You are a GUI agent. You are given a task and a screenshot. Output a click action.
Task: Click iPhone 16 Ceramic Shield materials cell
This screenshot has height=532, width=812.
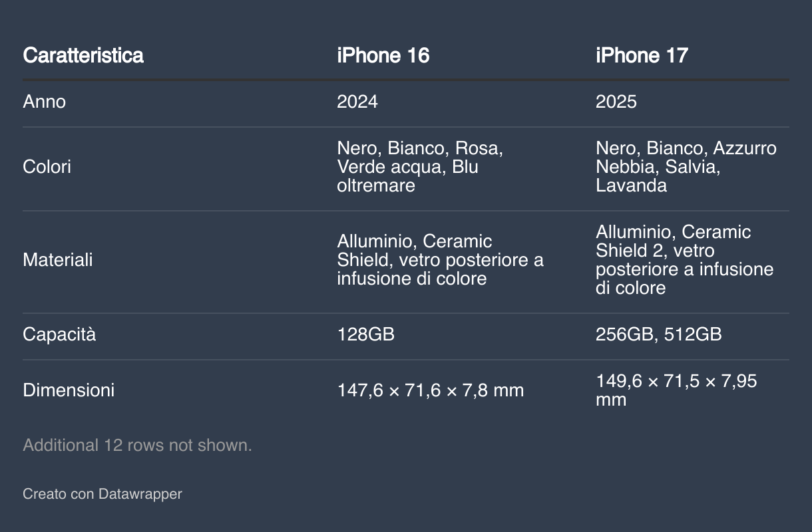point(441,260)
